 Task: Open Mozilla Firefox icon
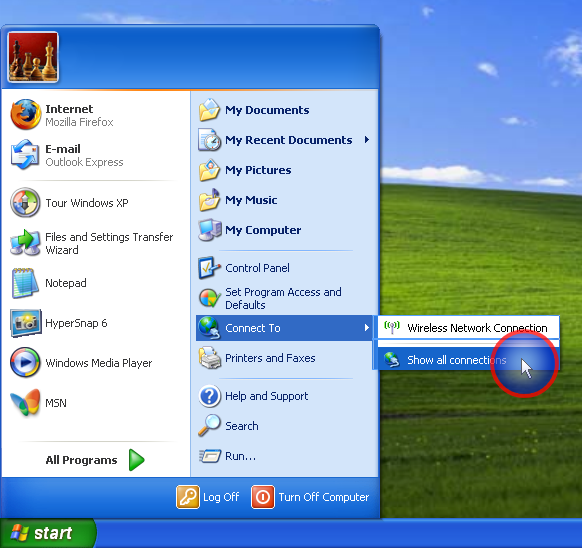(x=25, y=114)
